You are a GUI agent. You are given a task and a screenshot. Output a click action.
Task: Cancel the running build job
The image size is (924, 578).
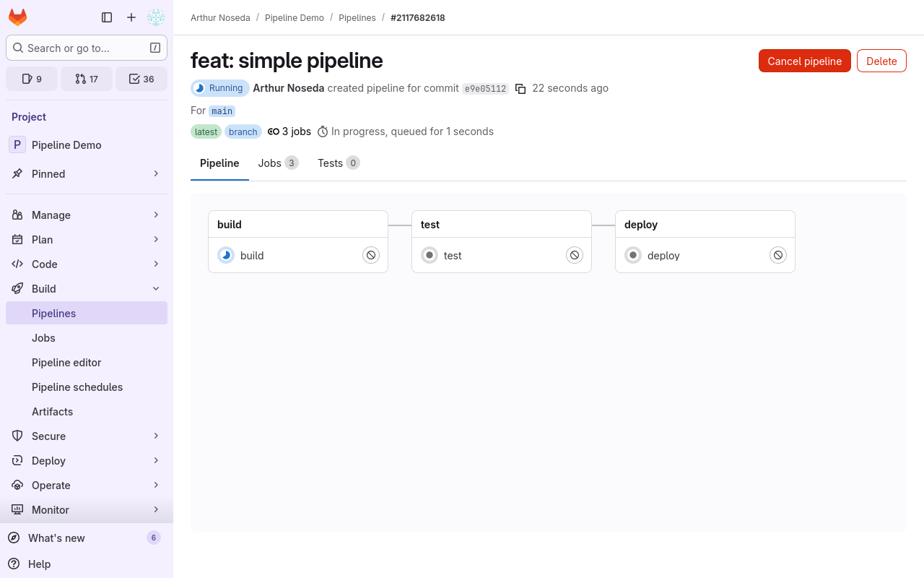tap(370, 255)
